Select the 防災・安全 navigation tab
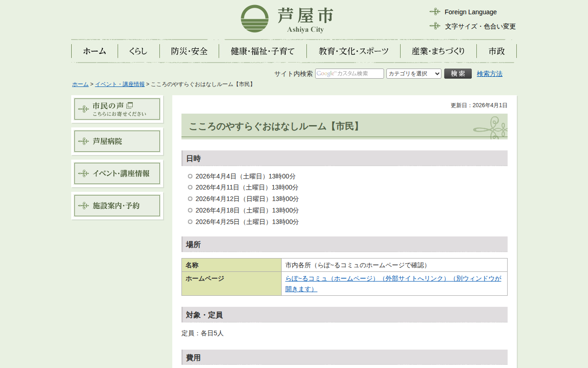Viewport: 588px width, 368px height. [189, 51]
